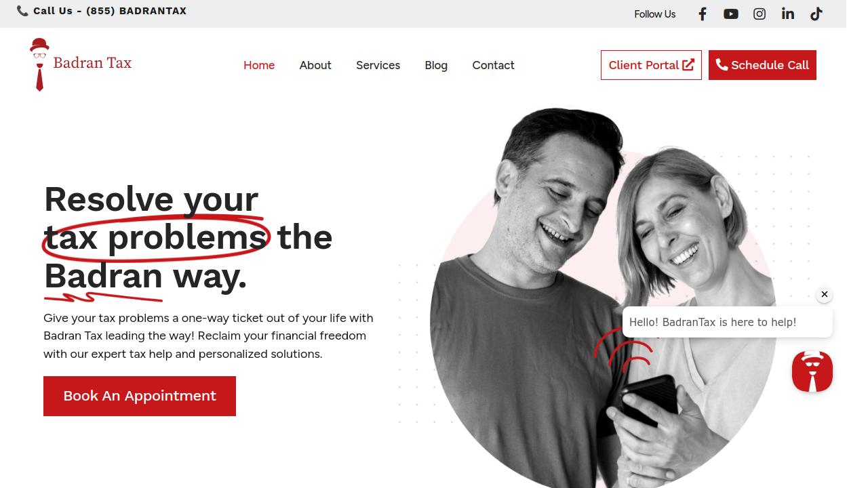Open the LinkedIn icon link

click(x=788, y=14)
